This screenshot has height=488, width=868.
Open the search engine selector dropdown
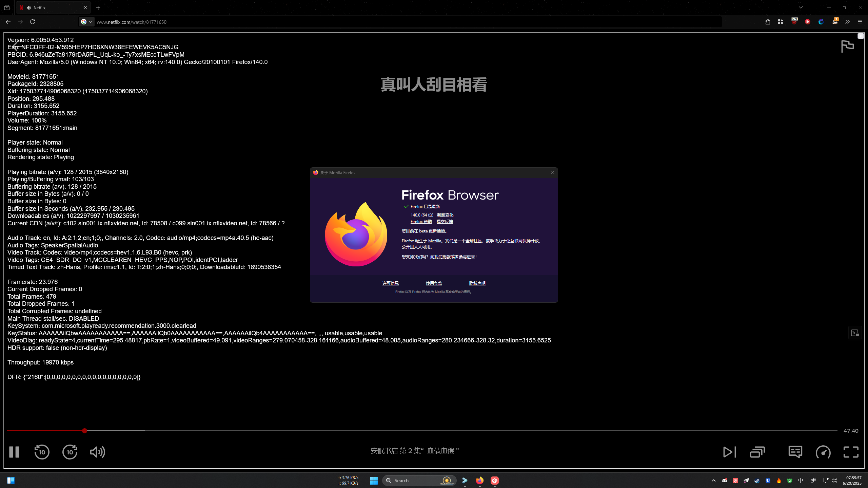(x=86, y=22)
